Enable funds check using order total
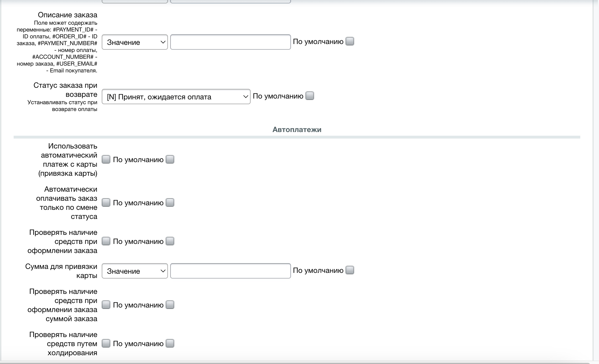 106,305
